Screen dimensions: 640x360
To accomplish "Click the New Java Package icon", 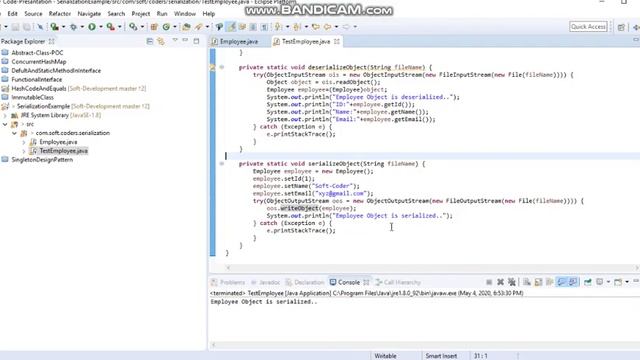I will tap(154, 27).
